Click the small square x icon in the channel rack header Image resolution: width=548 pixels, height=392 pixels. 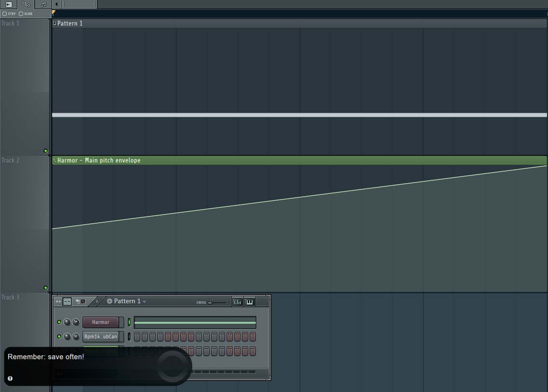point(83,301)
